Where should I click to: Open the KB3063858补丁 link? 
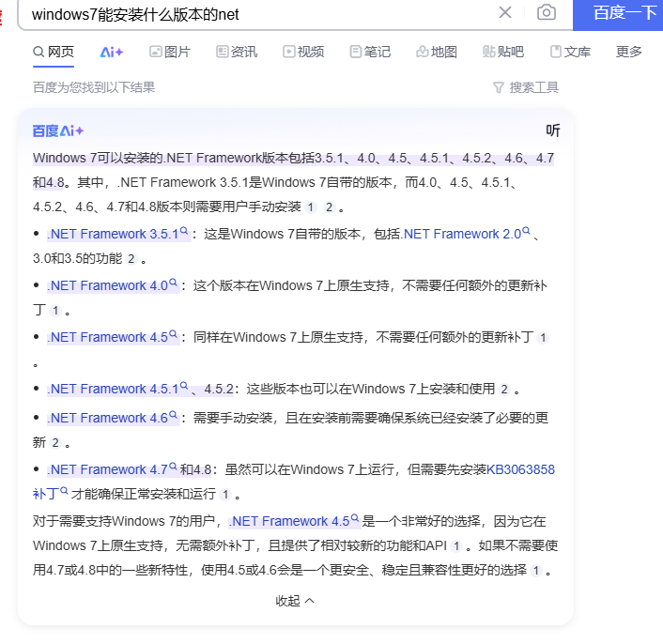tap(520, 469)
